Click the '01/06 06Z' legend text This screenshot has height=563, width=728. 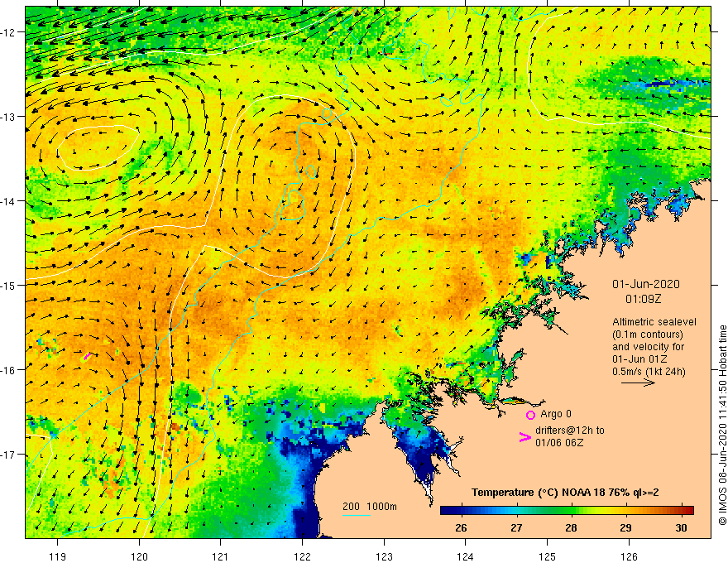coord(559,443)
